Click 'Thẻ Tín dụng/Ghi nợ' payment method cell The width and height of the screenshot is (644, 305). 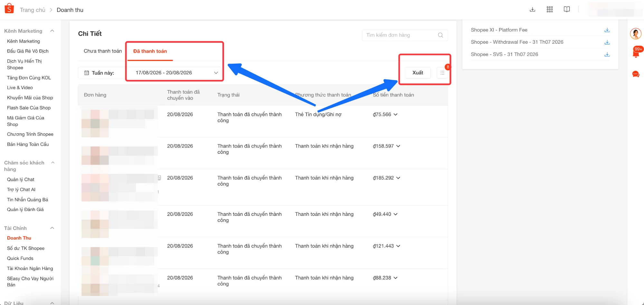tap(318, 115)
